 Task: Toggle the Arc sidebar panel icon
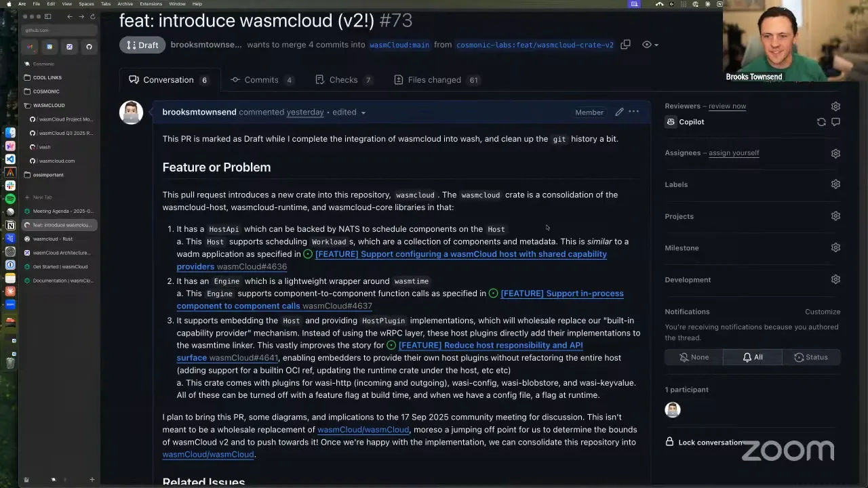click(48, 16)
